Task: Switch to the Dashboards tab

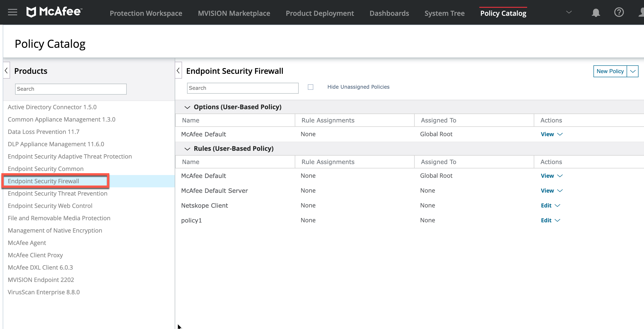Action: pos(389,13)
